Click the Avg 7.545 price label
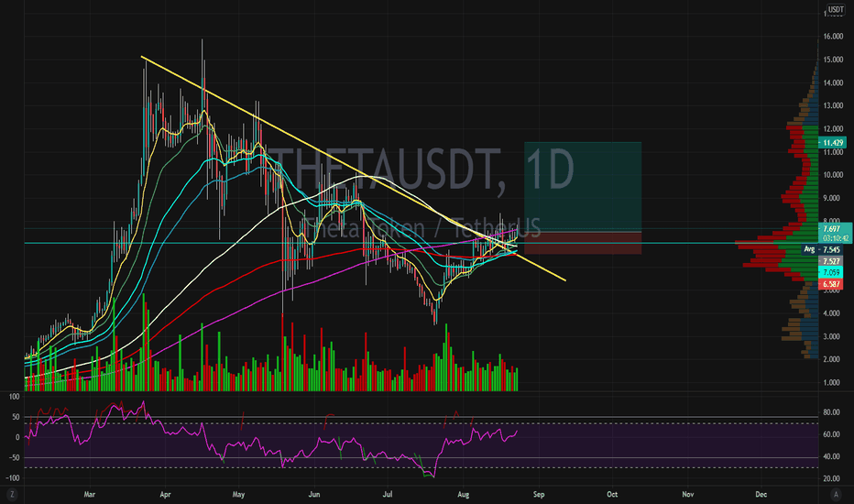Viewport: 854px width, 504px height. (x=823, y=249)
